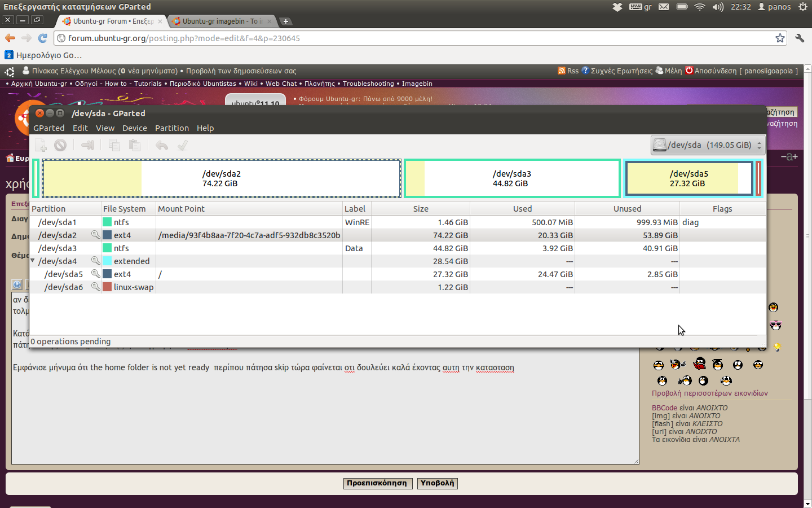Bookmark page with the star icon

pos(780,38)
